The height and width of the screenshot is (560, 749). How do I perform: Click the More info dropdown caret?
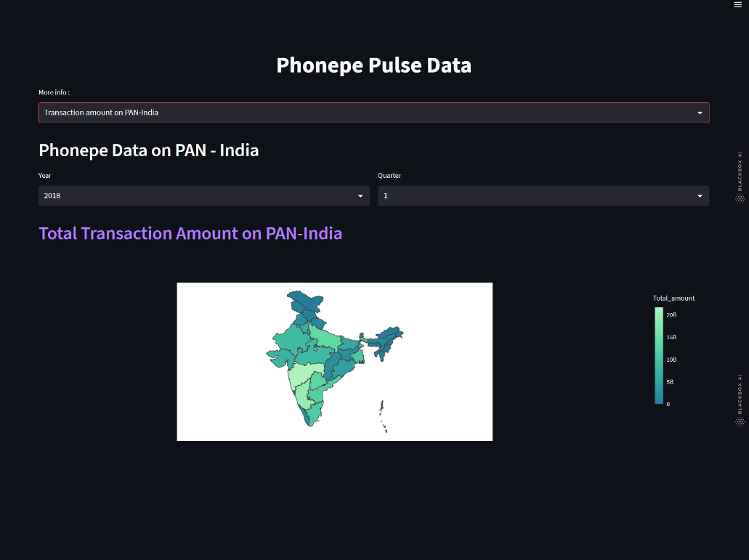pyautogui.click(x=700, y=113)
